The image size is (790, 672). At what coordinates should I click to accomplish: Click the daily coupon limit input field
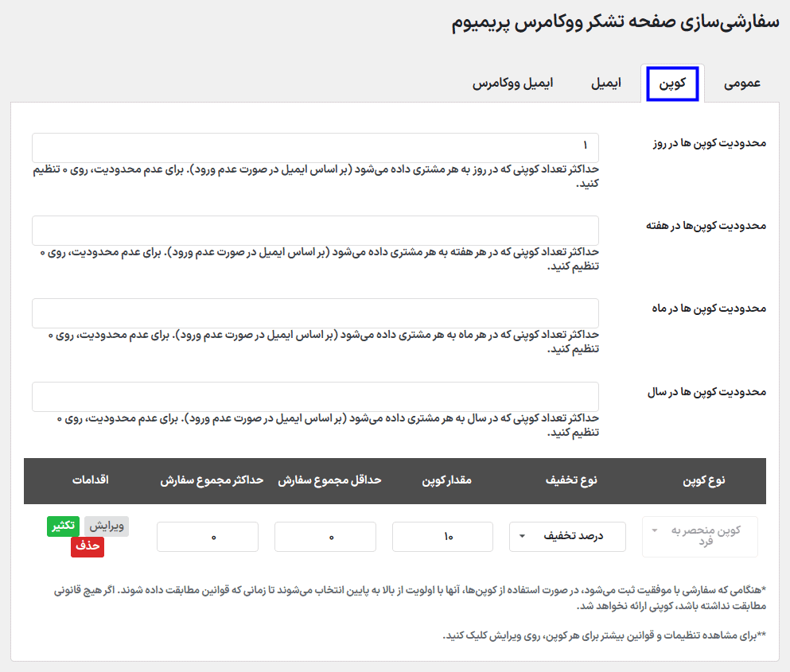click(x=315, y=148)
